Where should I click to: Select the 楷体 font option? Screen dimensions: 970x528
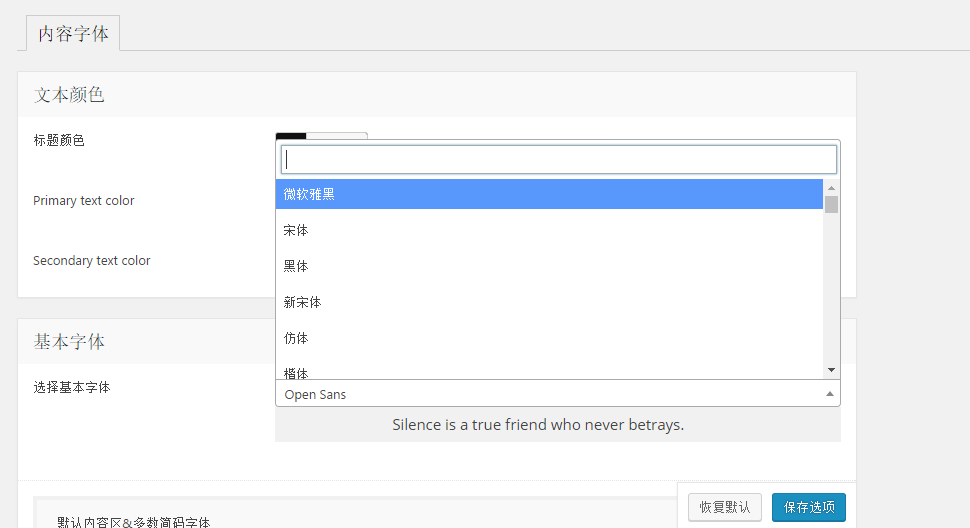point(549,372)
